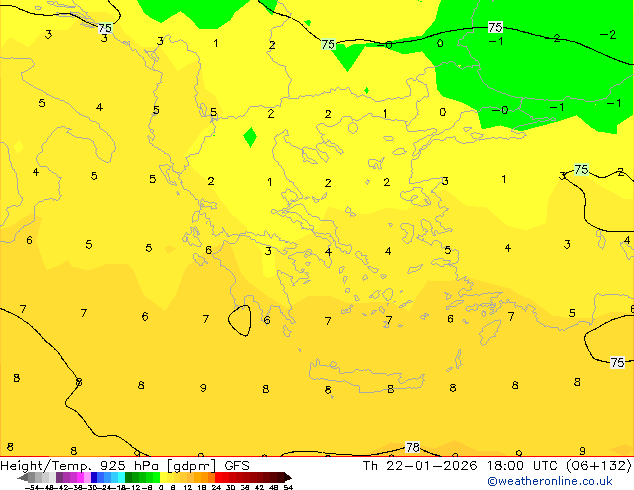The image size is (634, 490).
Task: Click the 'Height/Temp. 925 hPa [gdpm] GFS' title
Action: (x=125, y=466)
